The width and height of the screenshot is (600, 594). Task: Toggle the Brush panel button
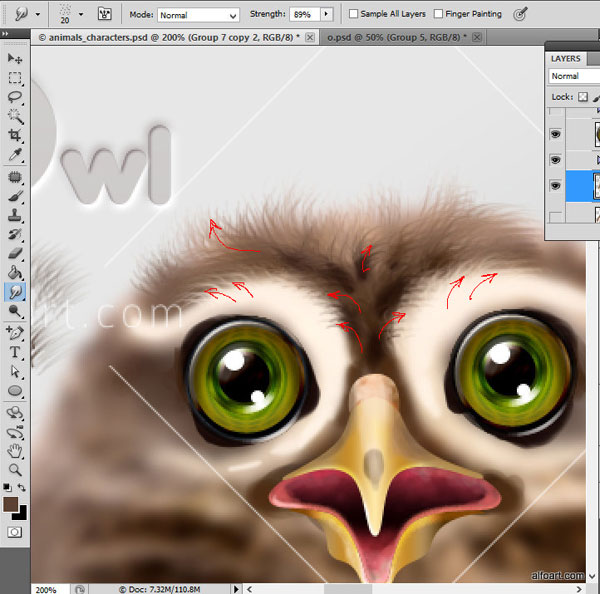104,14
